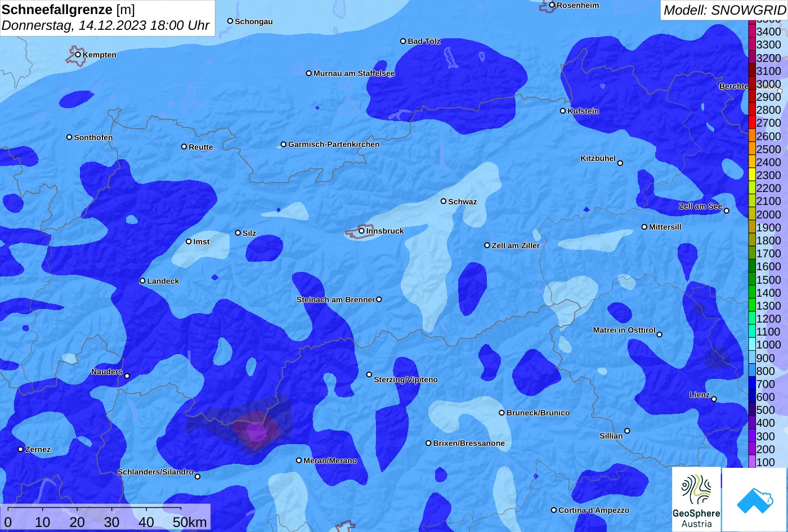Click the Rosenheim city marker
This screenshot has height=532, width=788.
pyautogui.click(x=552, y=5)
